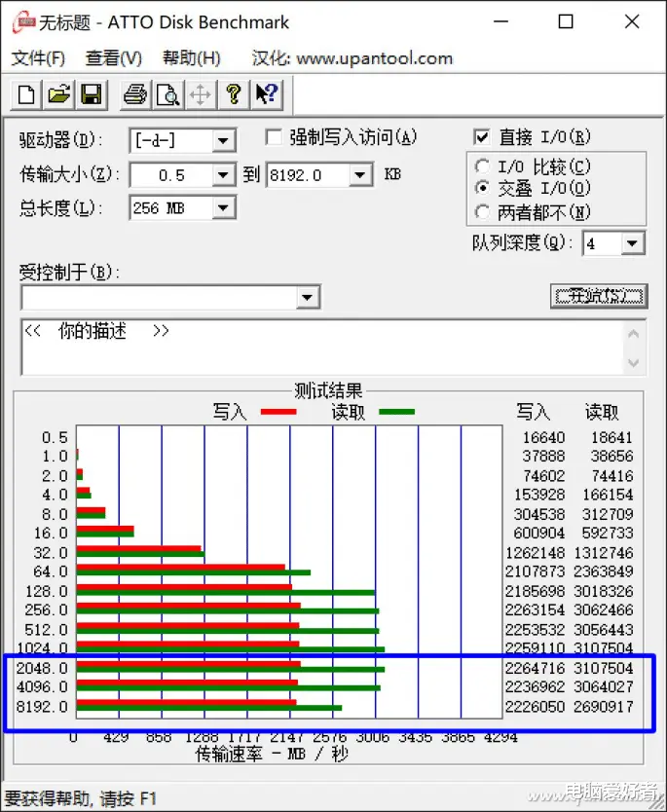Open the 帮助(H) menu

click(x=191, y=58)
